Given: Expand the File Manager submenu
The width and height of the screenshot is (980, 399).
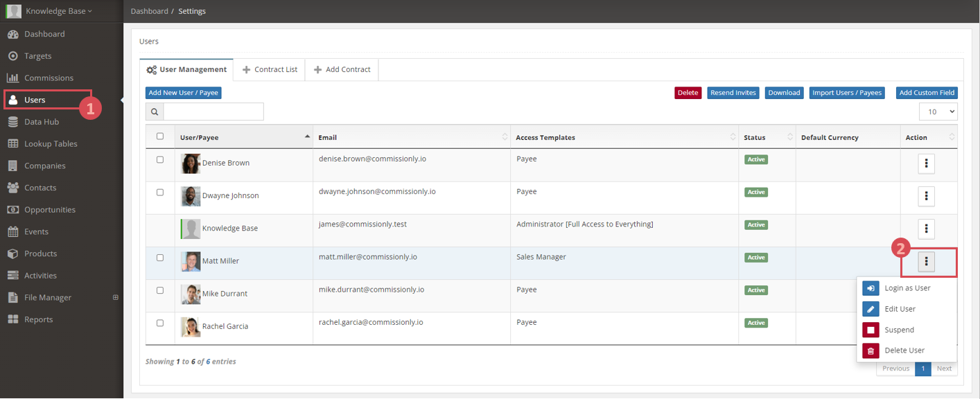Looking at the screenshot, I should [116, 297].
